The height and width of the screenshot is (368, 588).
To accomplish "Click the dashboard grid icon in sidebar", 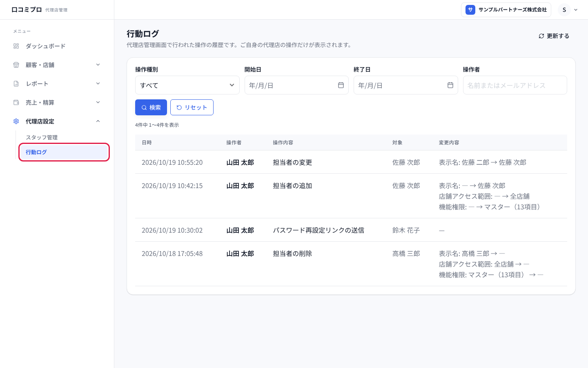I will [x=16, y=46].
